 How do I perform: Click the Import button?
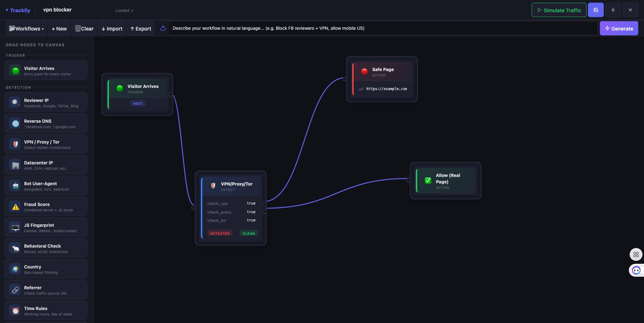tap(112, 28)
